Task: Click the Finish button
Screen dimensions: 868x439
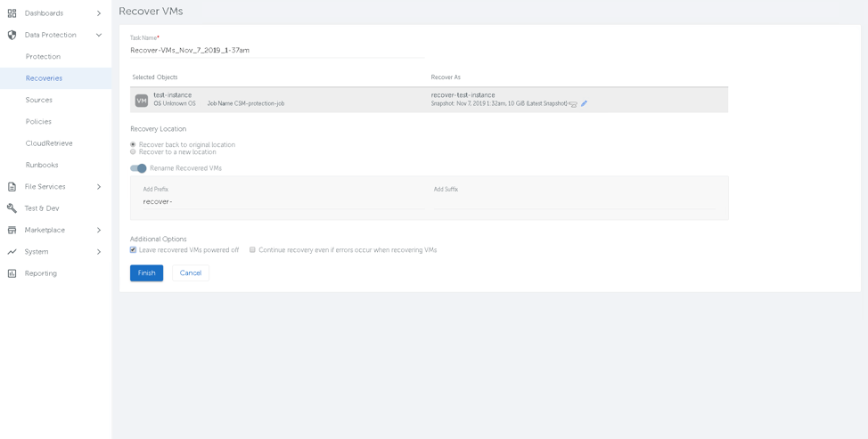Action: pos(146,273)
